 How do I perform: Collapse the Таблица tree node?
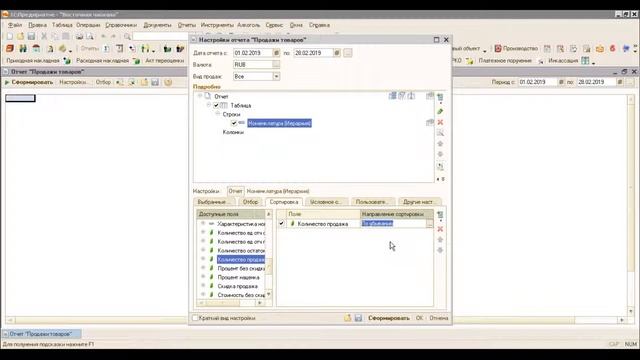click(209, 105)
